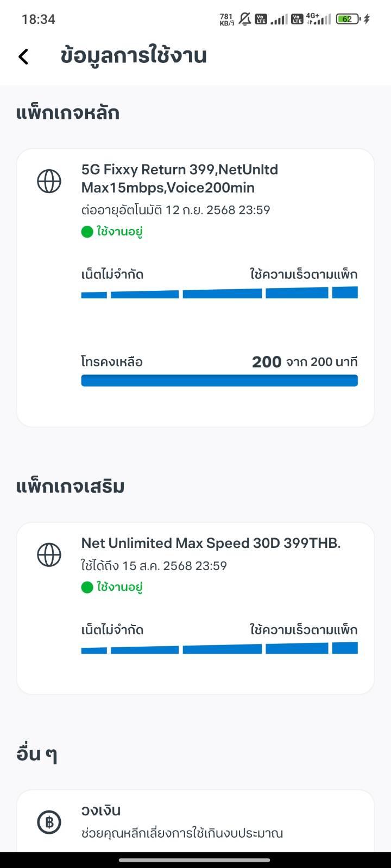Tap the clock time in status bar
This screenshot has width=391, height=868.
pyautogui.click(x=39, y=20)
